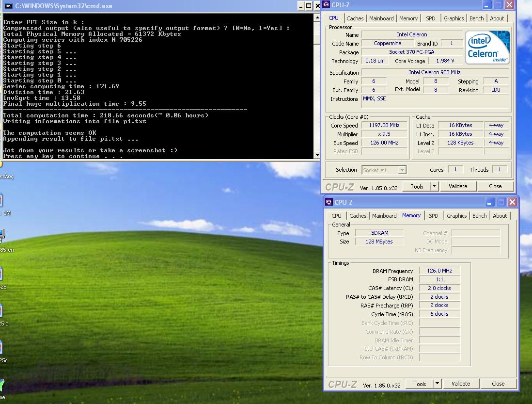Click the Level 2 cache value 128 KBytes
This screenshot has width=532, height=404.
tap(460, 143)
